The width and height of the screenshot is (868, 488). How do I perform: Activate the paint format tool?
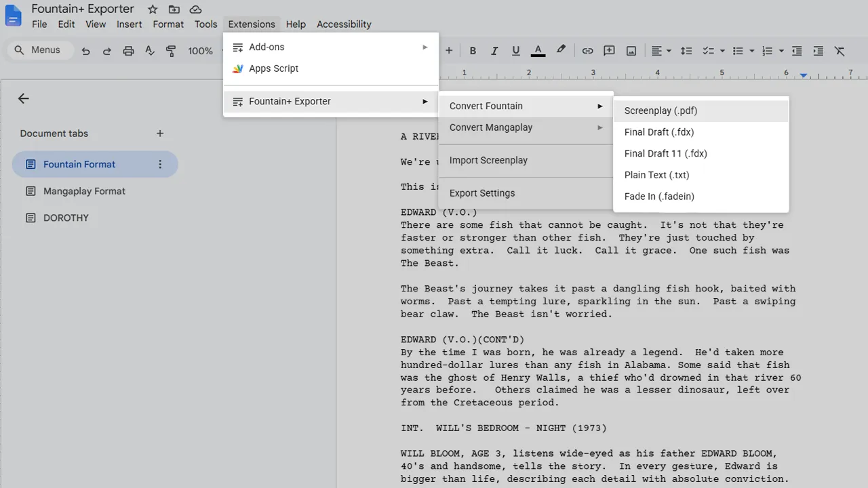pos(171,51)
